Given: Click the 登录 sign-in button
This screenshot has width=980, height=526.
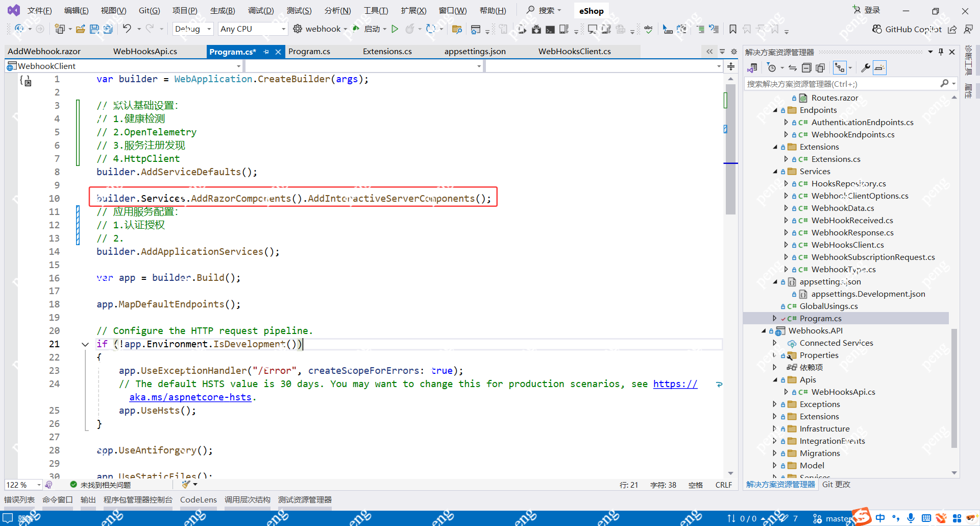Looking at the screenshot, I should tap(867, 10).
